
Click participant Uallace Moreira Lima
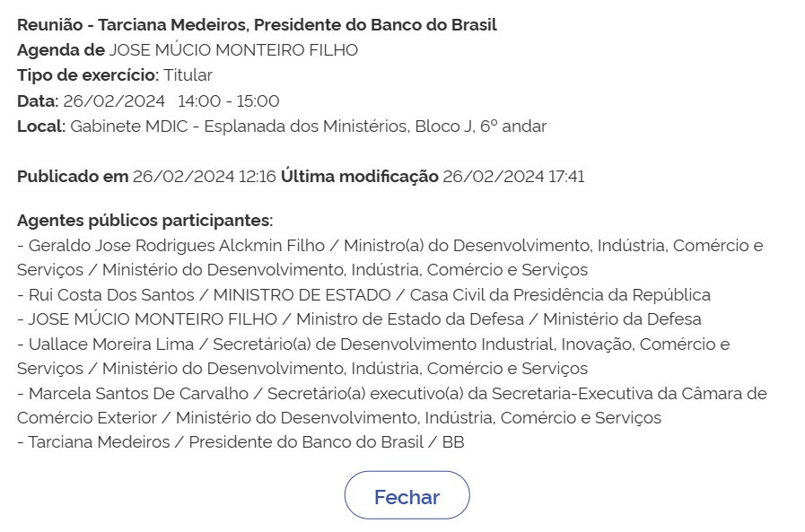pyautogui.click(x=111, y=344)
